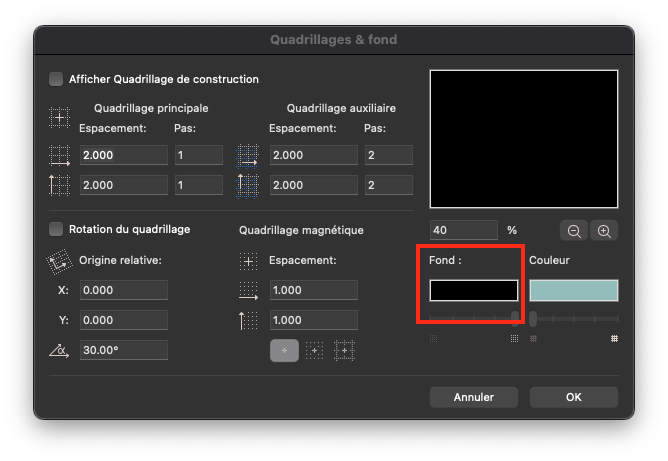Click the Quadrillage auxiliaire heading

pyautogui.click(x=341, y=108)
